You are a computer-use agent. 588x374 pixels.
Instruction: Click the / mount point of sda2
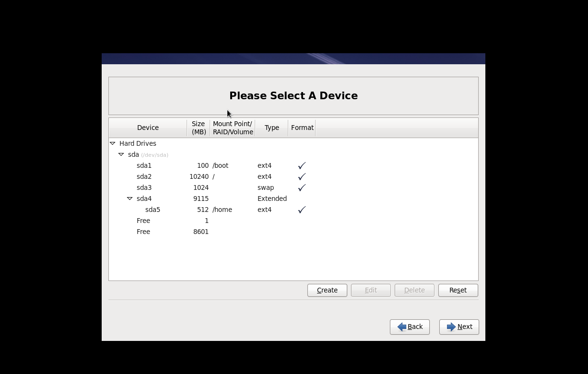click(x=213, y=176)
